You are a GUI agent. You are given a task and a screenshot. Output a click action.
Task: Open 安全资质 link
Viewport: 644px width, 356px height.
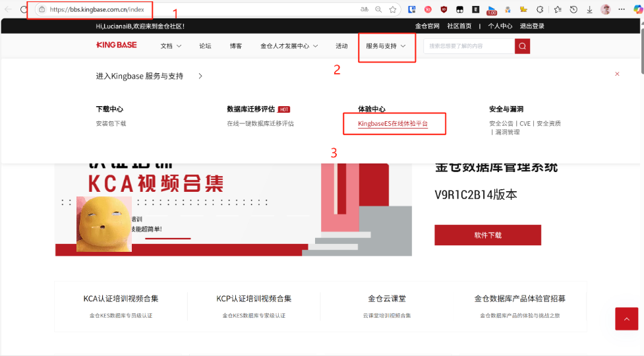pyautogui.click(x=548, y=123)
